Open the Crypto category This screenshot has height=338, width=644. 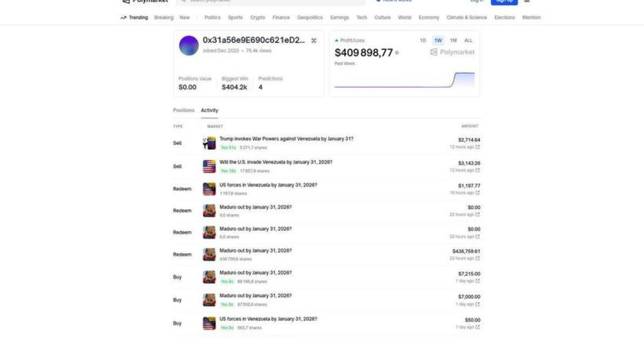coord(258,18)
